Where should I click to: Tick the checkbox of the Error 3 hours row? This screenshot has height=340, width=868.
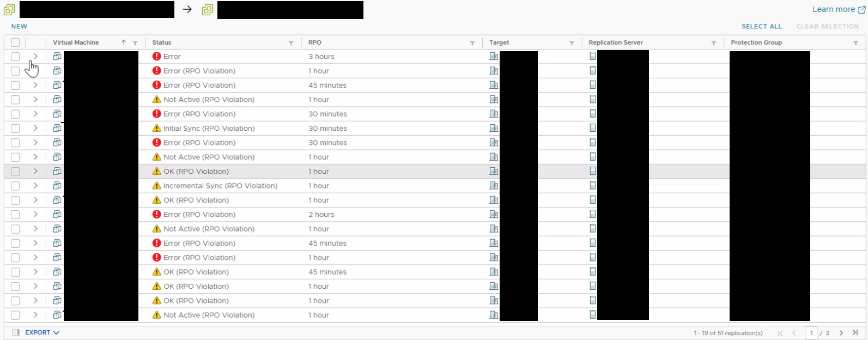(x=15, y=57)
